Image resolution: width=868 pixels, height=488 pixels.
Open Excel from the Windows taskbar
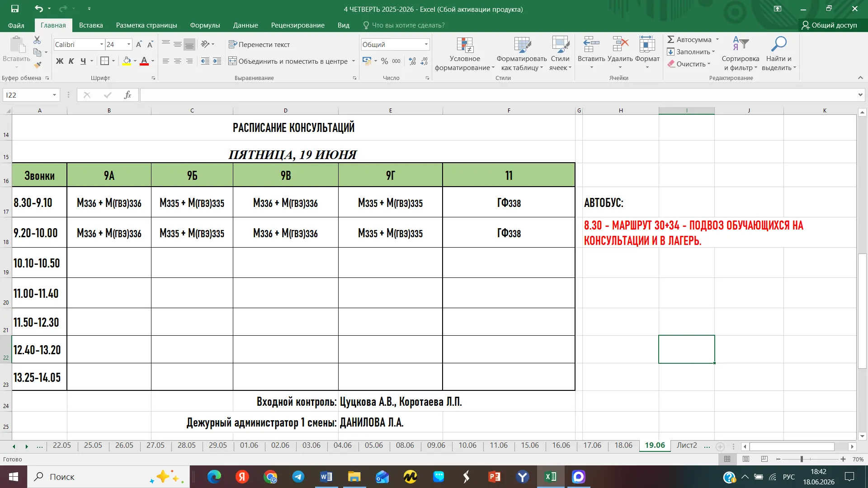551,477
